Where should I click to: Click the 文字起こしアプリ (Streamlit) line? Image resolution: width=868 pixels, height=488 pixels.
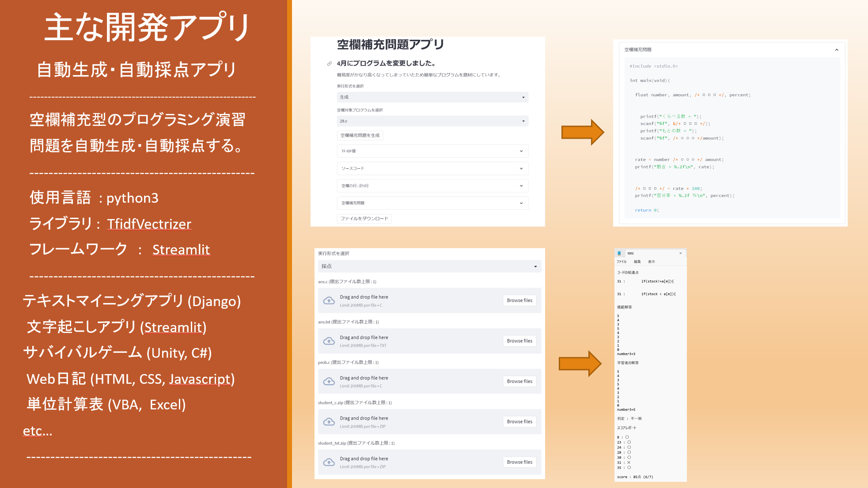coord(117,327)
